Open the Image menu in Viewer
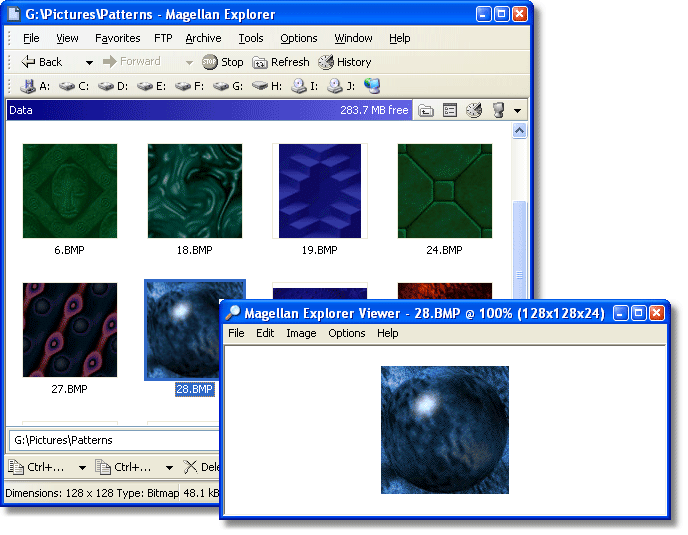Image resolution: width=688 pixels, height=535 pixels. pos(300,333)
